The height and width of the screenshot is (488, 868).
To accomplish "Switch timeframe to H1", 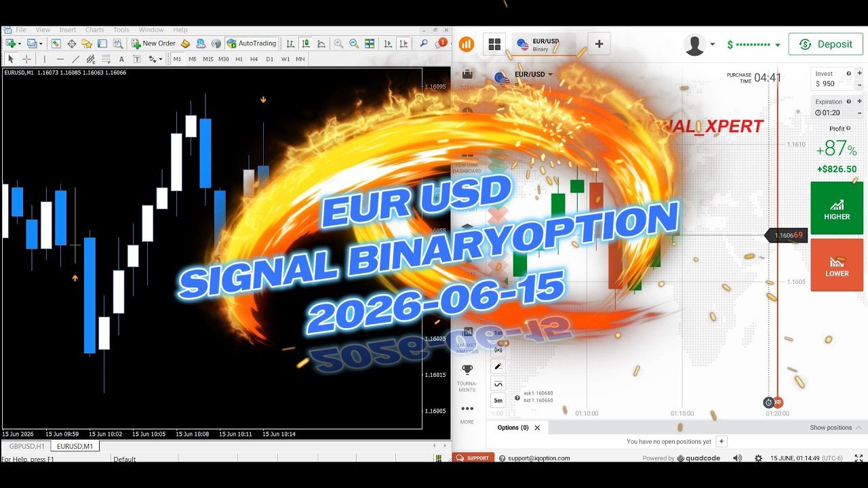I will 239,59.
